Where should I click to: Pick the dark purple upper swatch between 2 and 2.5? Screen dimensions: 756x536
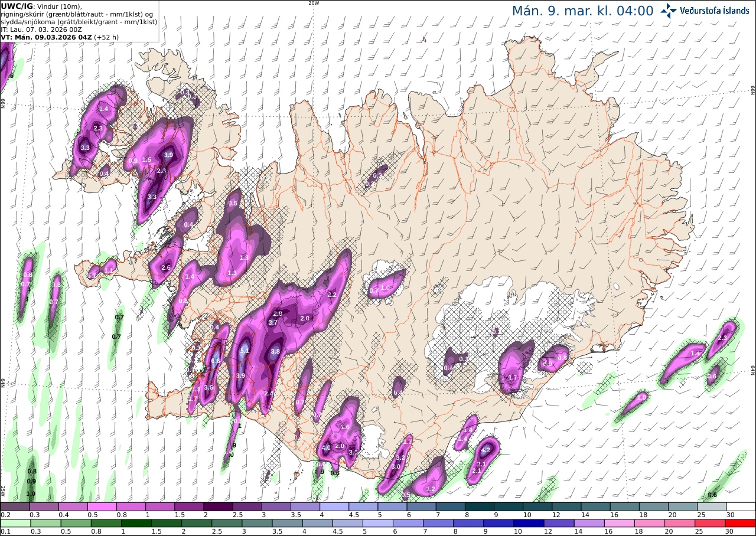coord(218,506)
